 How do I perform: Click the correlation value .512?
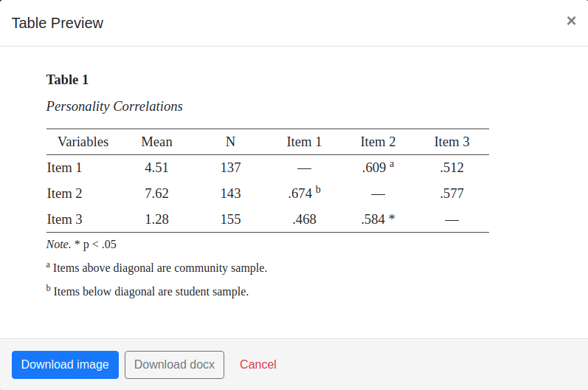point(452,168)
